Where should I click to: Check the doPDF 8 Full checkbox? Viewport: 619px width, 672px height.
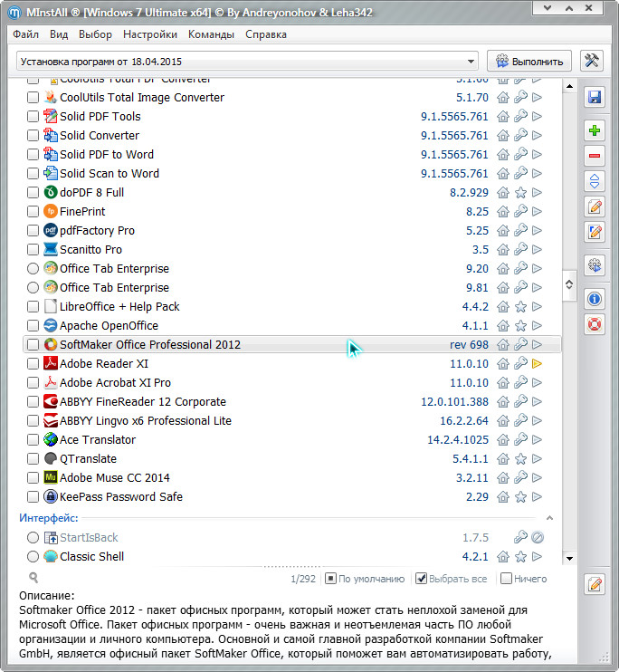coord(33,192)
